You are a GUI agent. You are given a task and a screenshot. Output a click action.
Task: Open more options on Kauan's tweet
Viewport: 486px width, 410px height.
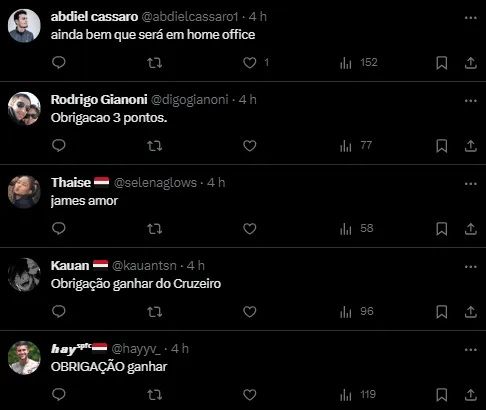pos(471,267)
